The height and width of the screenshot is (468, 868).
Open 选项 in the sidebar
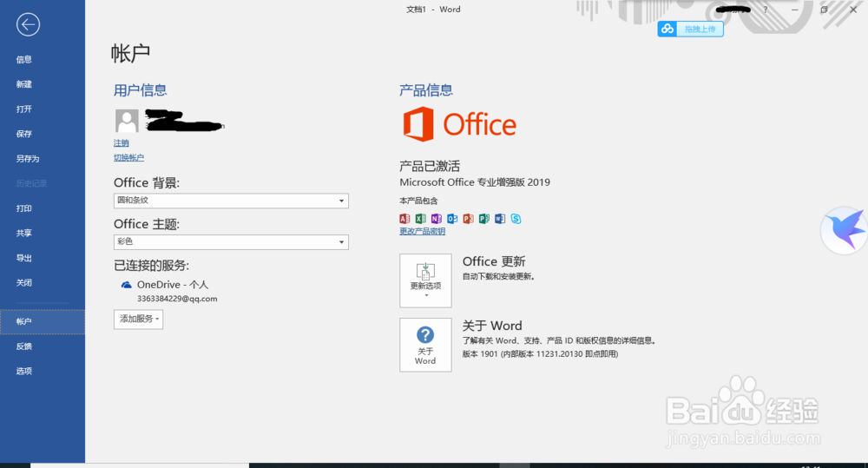click(43, 371)
